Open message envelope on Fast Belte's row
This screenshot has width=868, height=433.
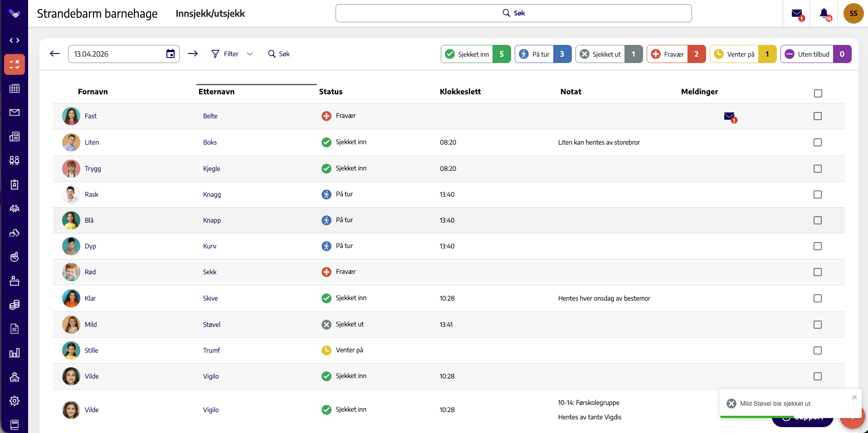730,117
